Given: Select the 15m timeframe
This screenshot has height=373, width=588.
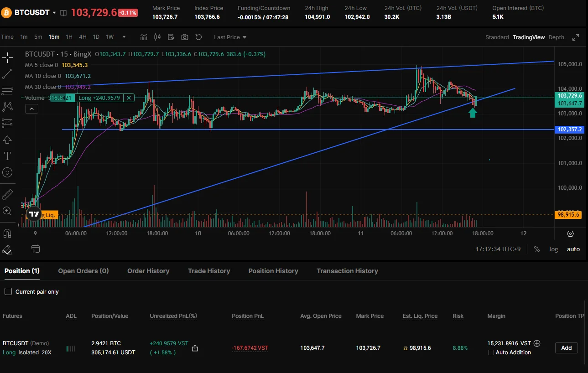Looking at the screenshot, I should [54, 37].
